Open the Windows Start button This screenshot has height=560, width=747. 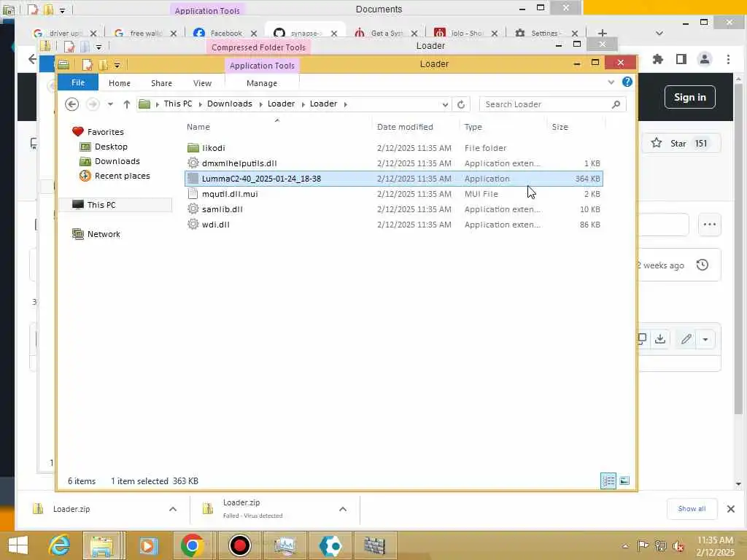(18, 545)
